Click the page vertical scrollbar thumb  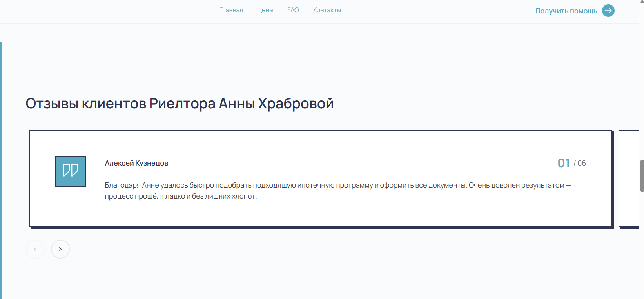[642, 176]
